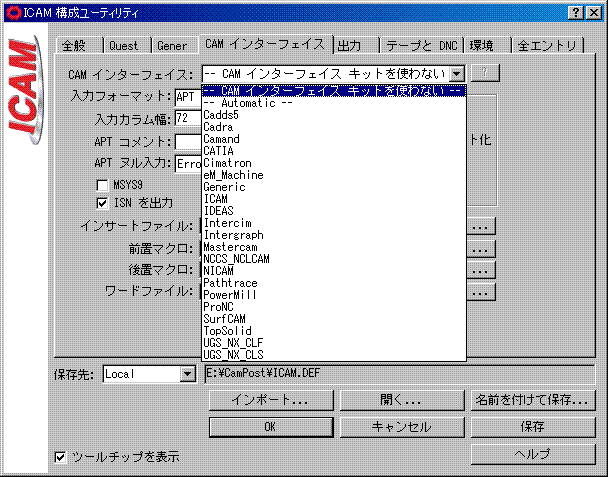This screenshot has width=608, height=477.
Task: Open the 全エントリ tab
Action: (x=548, y=45)
